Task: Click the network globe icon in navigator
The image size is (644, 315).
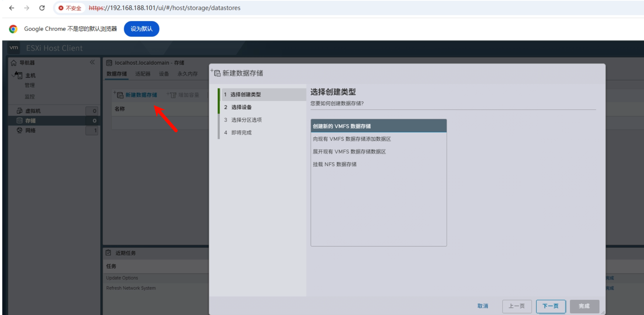Action: (20, 130)
